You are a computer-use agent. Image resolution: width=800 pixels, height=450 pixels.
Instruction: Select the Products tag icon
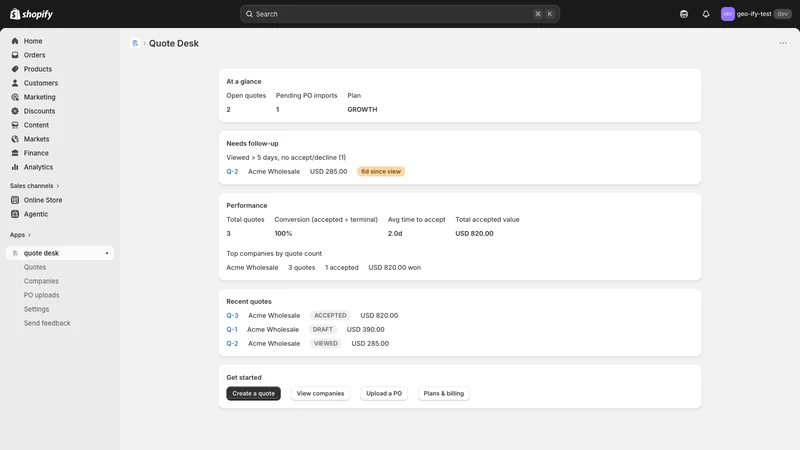pos(15,69)
